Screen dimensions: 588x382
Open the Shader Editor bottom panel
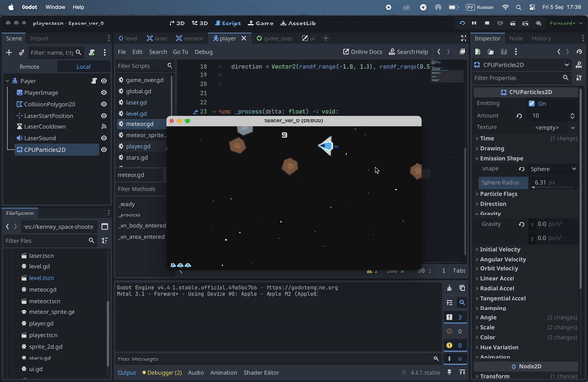click(x=262, y=372)
